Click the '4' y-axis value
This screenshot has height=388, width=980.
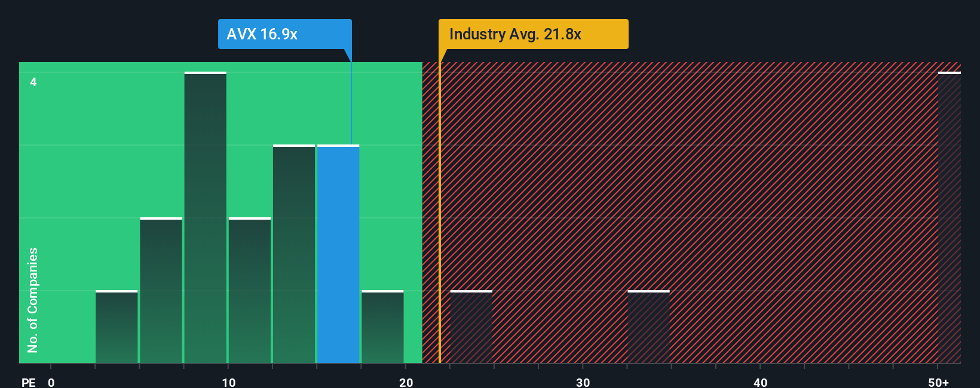point(33,82)
